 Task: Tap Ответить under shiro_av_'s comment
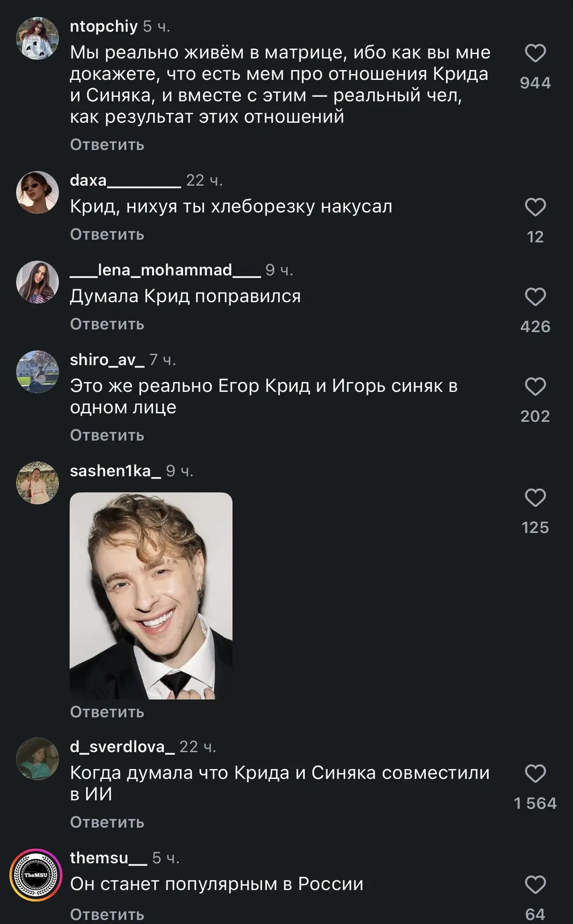(107, 435)
